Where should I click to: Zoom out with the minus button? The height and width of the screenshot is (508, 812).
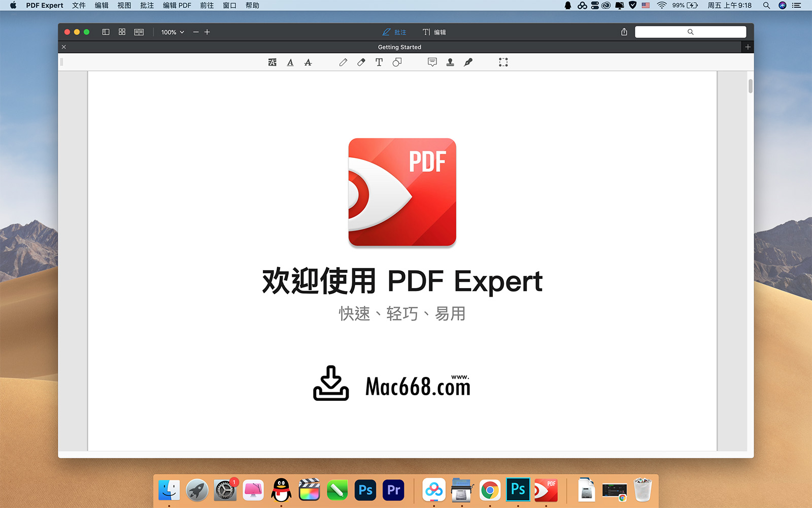click(x=196, y=32)
